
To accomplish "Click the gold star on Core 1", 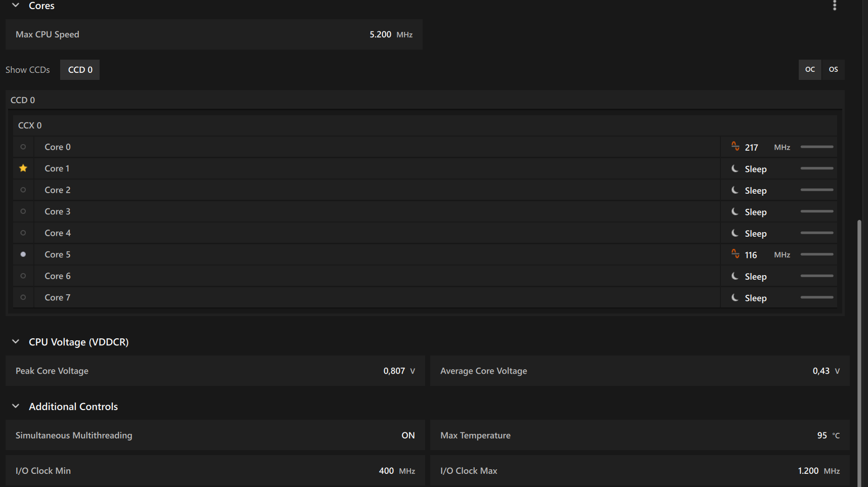I will click(x=23, y=168).
